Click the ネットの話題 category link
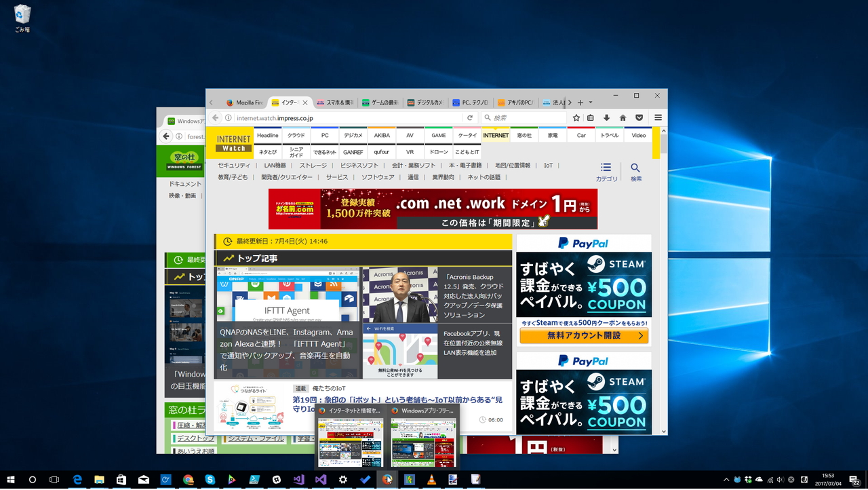868x490 pixels. coord(484,177)
